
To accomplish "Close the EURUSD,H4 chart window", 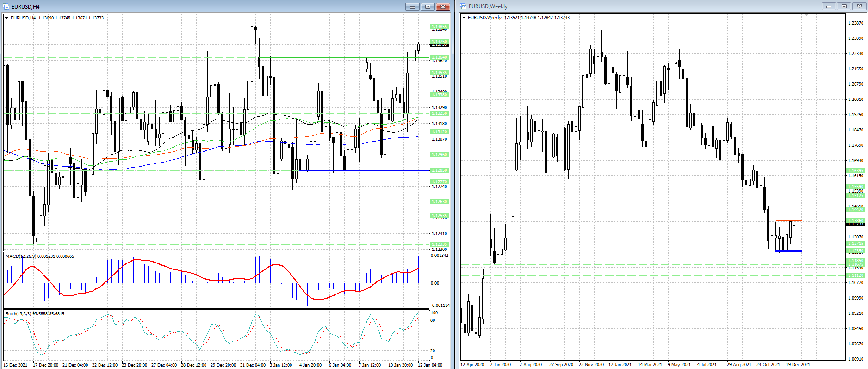I will (443, 6).
